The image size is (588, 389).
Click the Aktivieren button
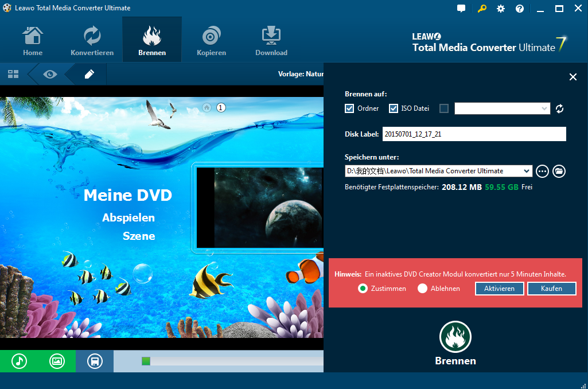coord(499,289)
